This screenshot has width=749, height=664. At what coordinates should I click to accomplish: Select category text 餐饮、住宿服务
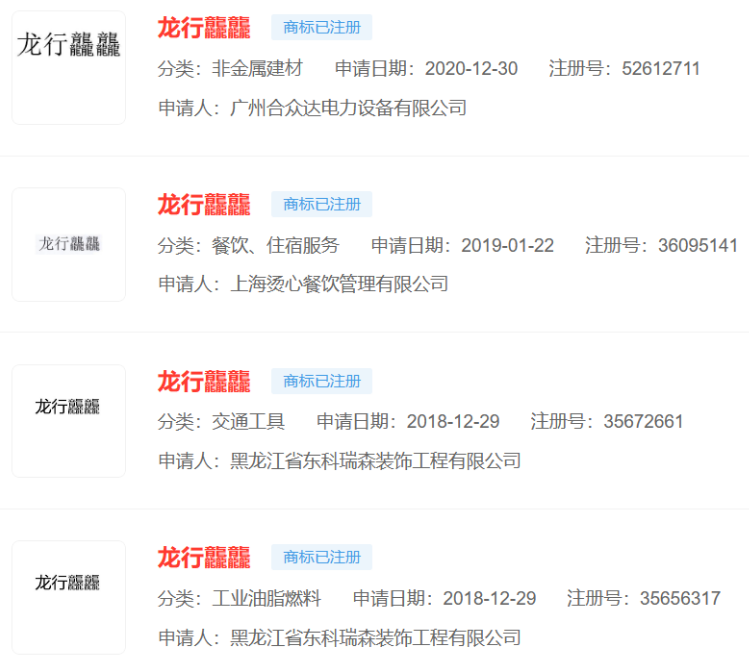(x=276, y=246)
